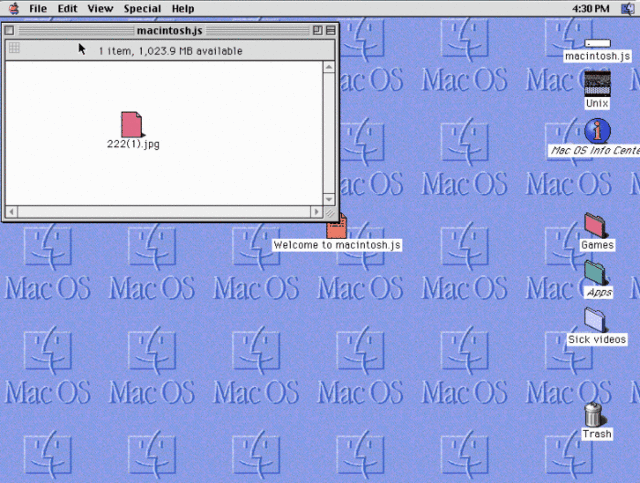Viewport: 640px width, 483px height.
Task: Click the 'Games' folder label
Action: click(x=597, y=245)
